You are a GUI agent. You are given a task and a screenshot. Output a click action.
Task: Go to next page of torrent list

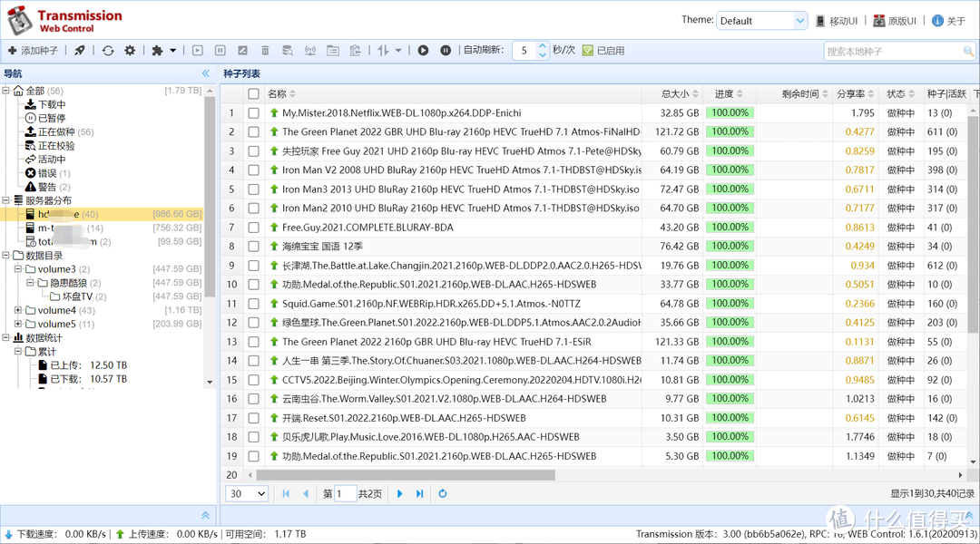(399, 493)
